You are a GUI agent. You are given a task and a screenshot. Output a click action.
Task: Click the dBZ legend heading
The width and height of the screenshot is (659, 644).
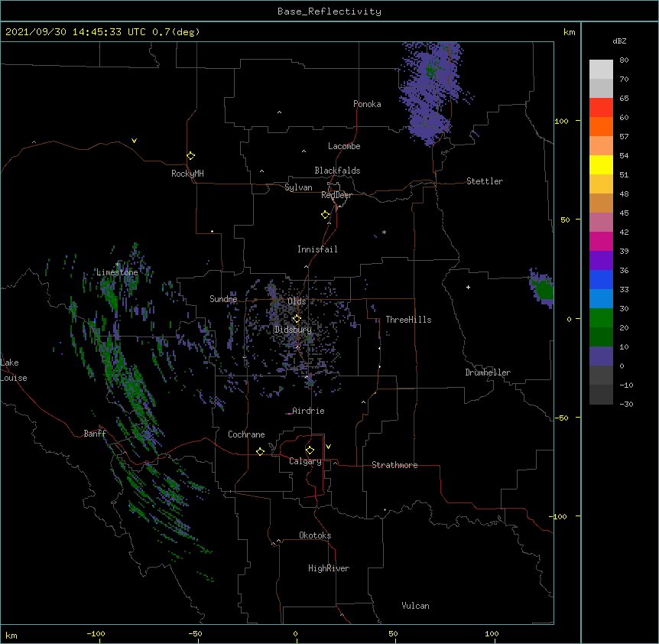619,41
